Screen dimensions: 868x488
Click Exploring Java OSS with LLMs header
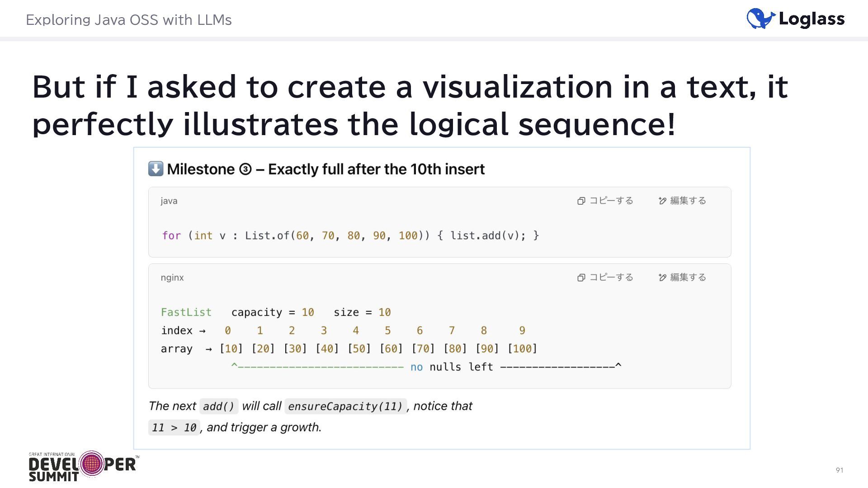click(129, 20)
